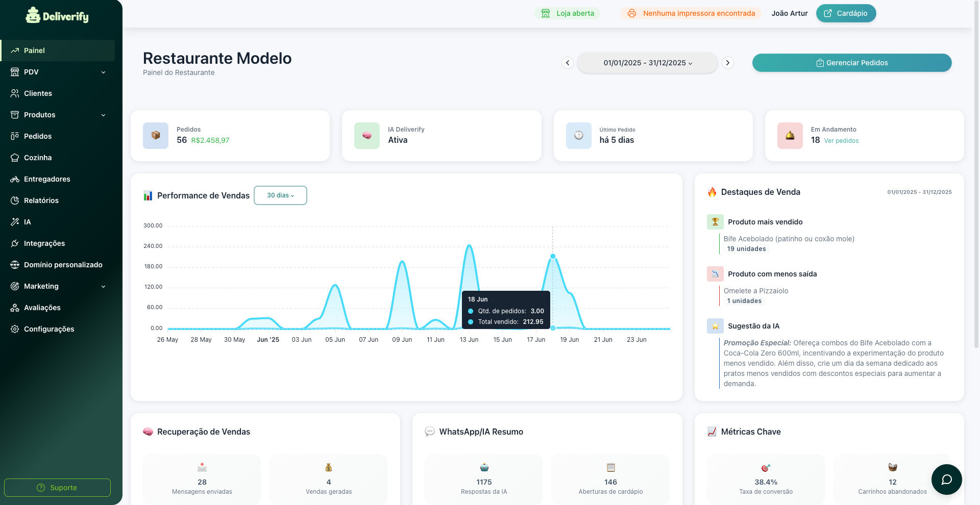The width and height of the screenshot is (980, 505).
Task: Go to previous date range arrow
Action: click(x=567, y=63)
